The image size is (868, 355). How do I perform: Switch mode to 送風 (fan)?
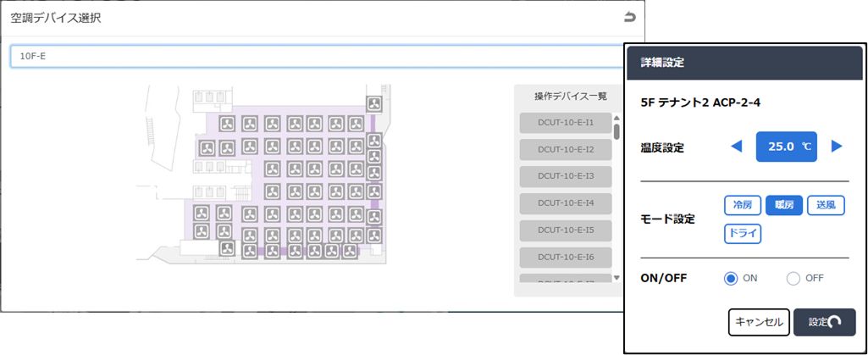(x=826, y=205)
